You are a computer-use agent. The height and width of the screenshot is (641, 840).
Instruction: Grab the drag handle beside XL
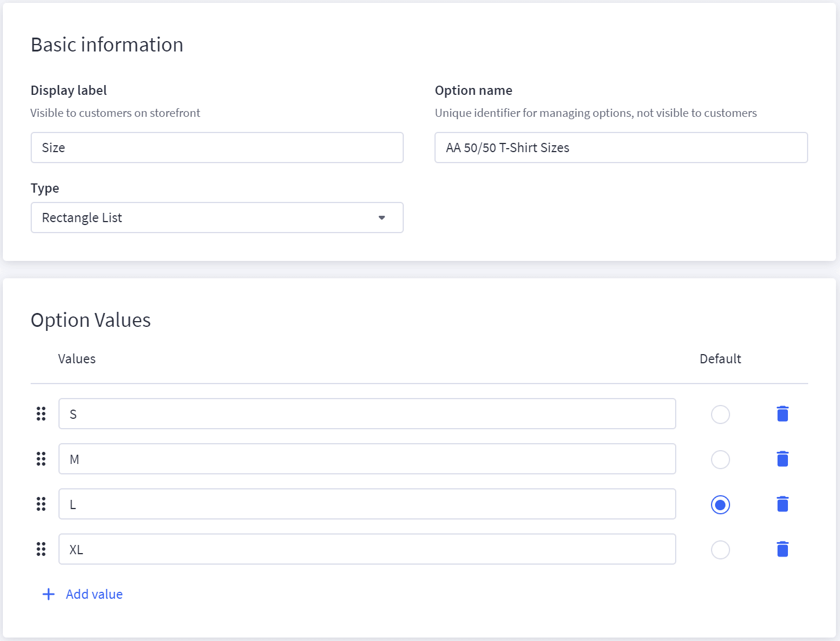(x=40, y=549)
